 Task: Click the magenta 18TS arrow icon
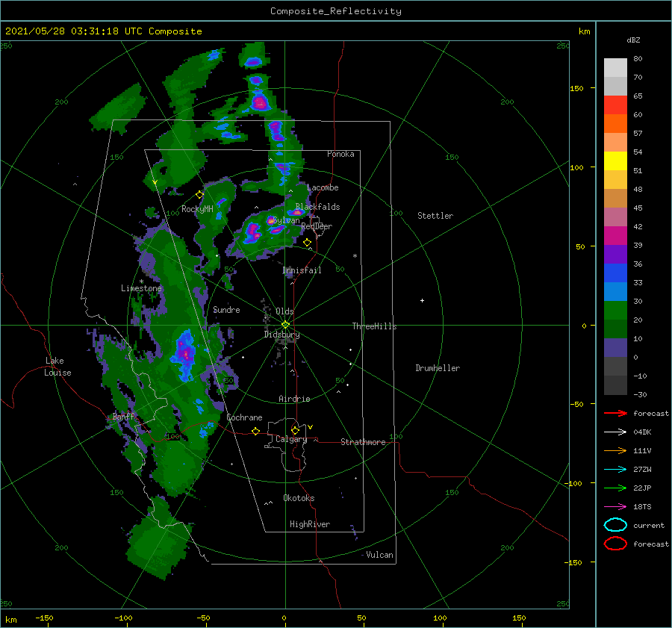coord(615,507)
